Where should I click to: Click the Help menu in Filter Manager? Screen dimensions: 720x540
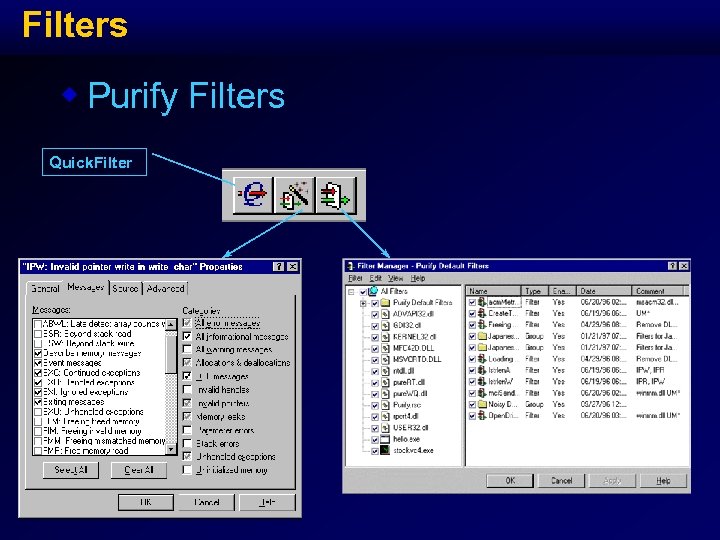(x=417, y=278)
